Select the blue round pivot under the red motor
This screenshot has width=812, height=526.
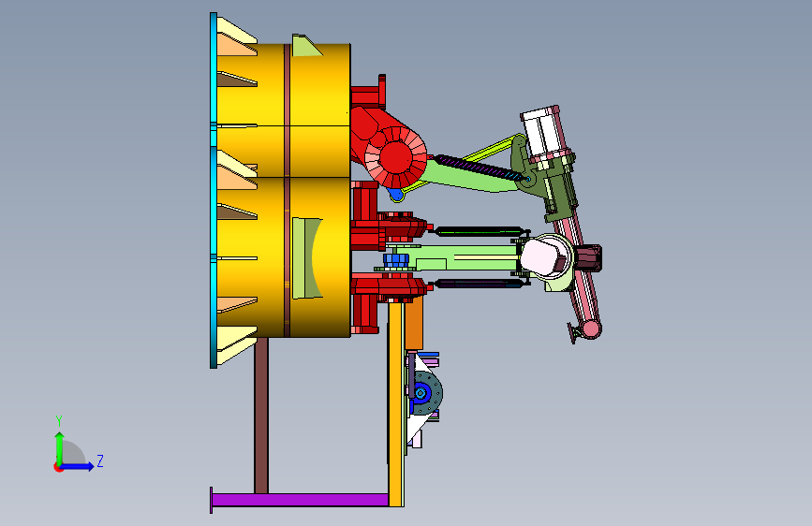coord(395,195)
